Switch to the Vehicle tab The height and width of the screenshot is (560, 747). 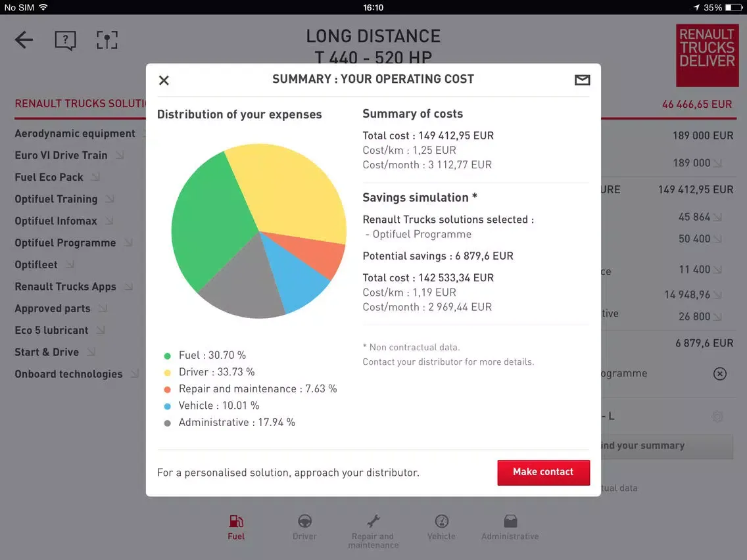pyautogui.click(x=442, y=528)
